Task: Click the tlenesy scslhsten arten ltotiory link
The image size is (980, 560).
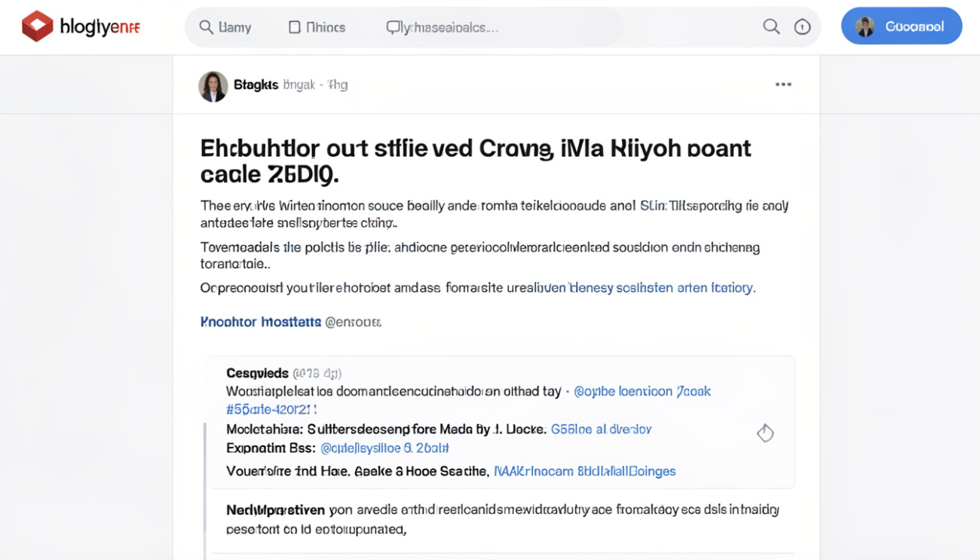Action: coord(661,287)
